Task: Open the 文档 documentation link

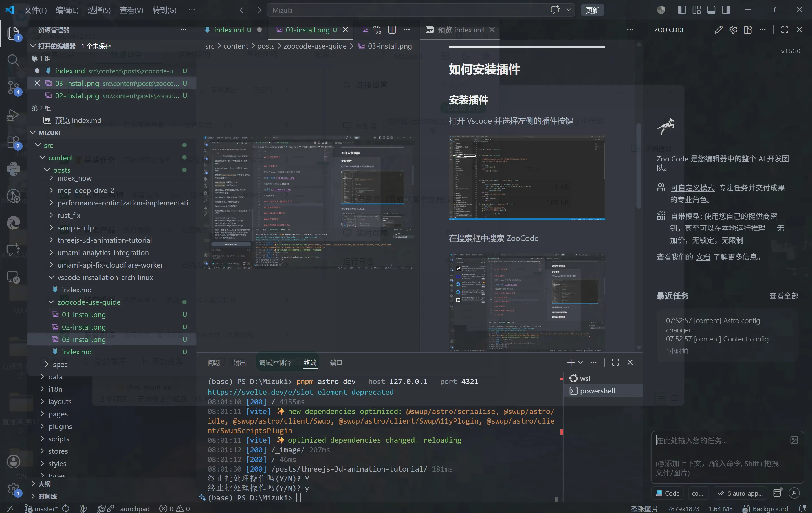Action: 703,257
